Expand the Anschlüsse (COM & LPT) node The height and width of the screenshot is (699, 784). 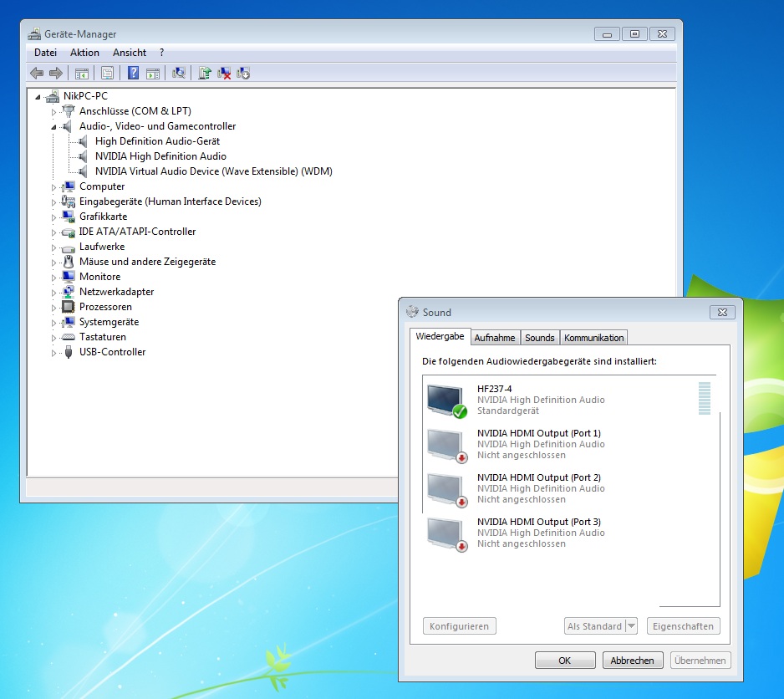coord(53,112)
